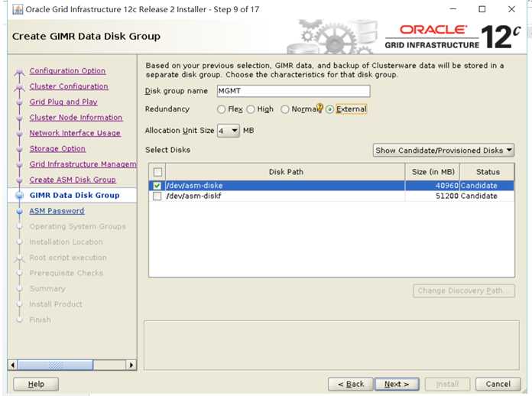Screen dimensions: 532x396
Task: Click the message area at bottom
Action: [x=332, y=345]
